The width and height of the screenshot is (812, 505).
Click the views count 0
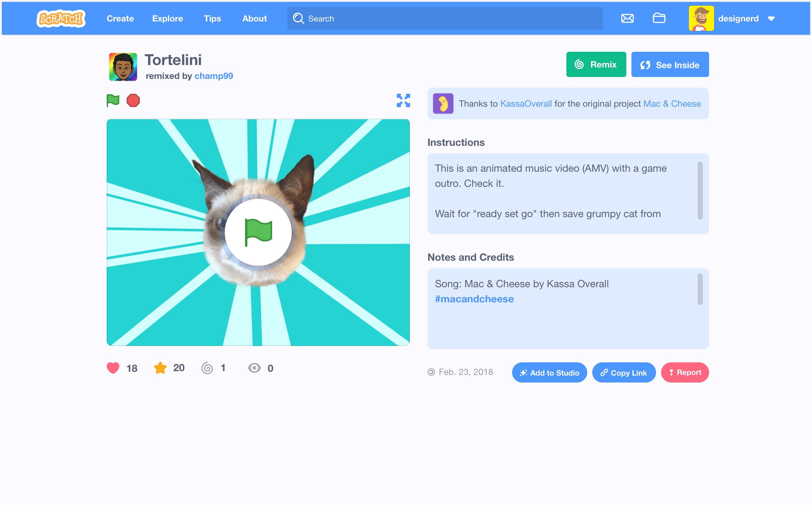coord(271,368)
